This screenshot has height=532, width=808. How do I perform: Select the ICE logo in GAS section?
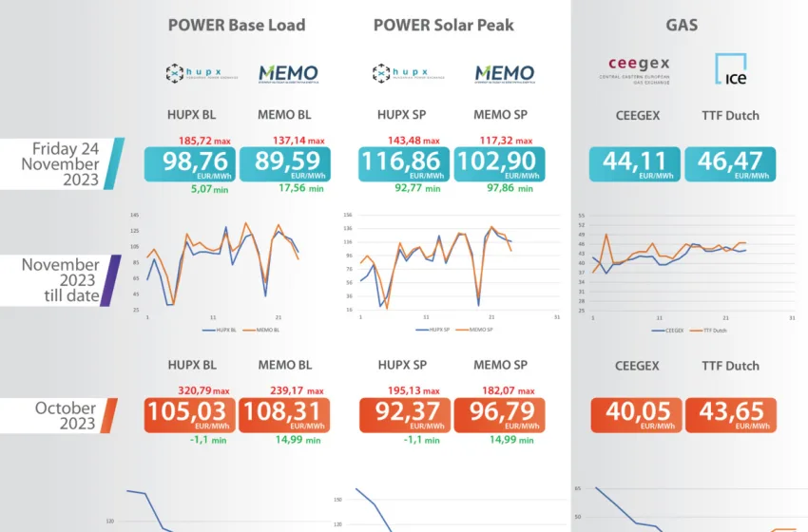[x=729, y=70]
